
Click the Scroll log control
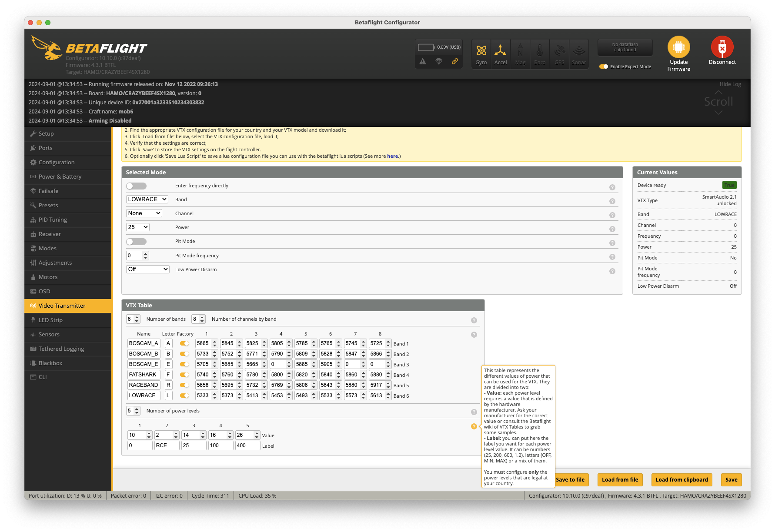point(718,102)
